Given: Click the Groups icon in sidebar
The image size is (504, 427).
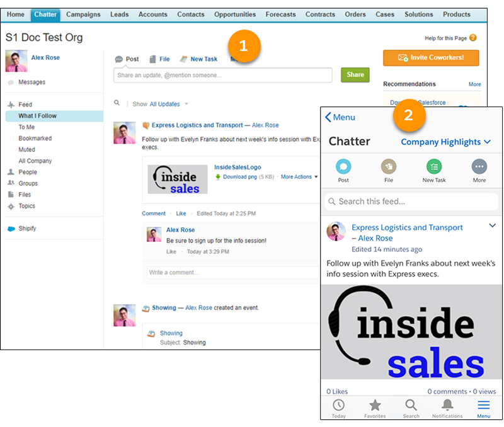Looking at the screenshot, I should click(x=11, y=183).
